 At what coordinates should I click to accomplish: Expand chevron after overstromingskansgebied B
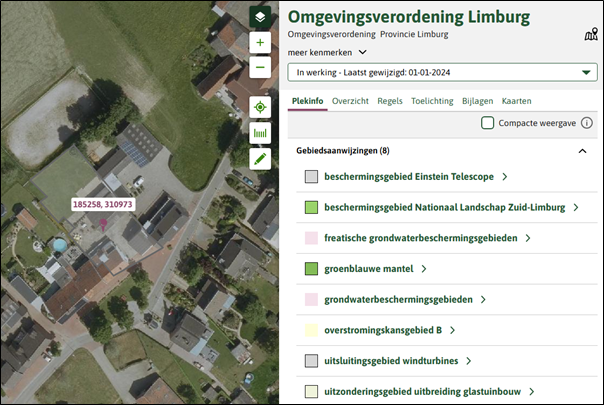452,330
